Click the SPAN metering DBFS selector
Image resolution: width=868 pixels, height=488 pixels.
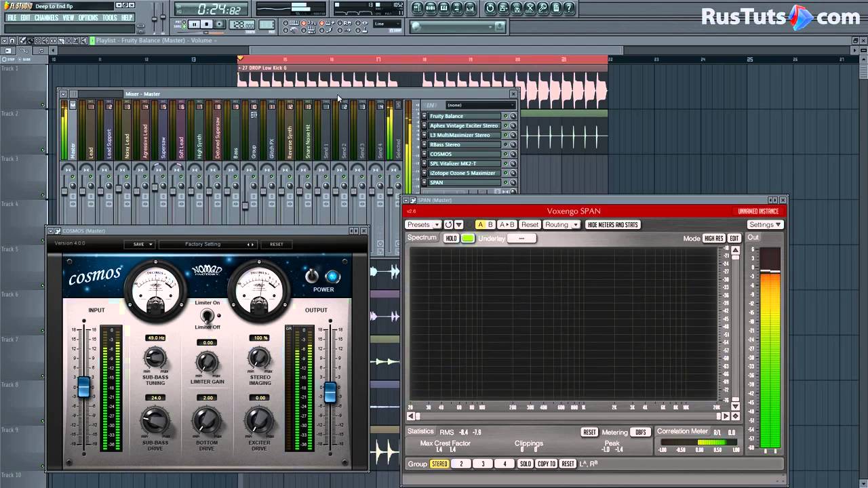pyautogui.click(x=640, y=432)
